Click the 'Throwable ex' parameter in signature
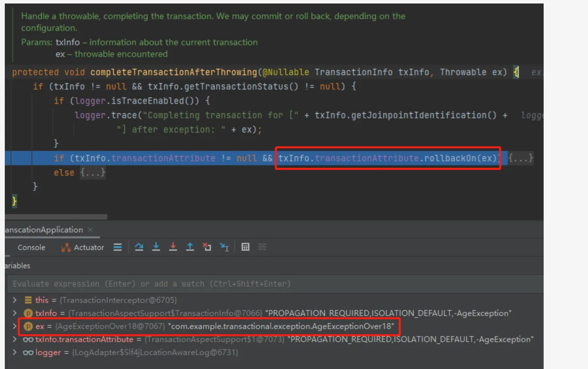This screenshot has height=369, width=588. point(471,72)
